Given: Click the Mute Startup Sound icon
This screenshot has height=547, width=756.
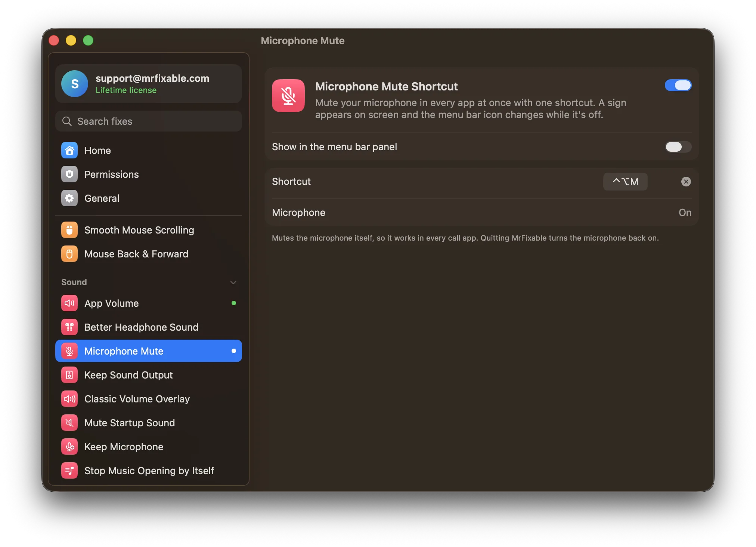Looking at the screenshot, I should tap(69, 423).
